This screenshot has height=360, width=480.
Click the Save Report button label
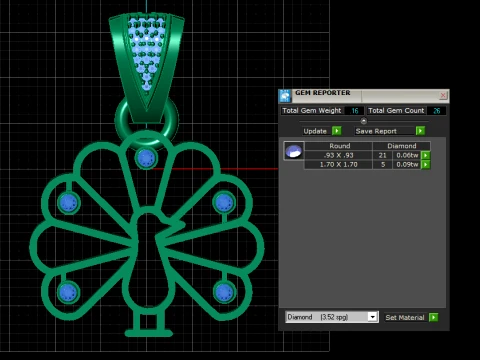pyautogui.click(x=376, y=131)
